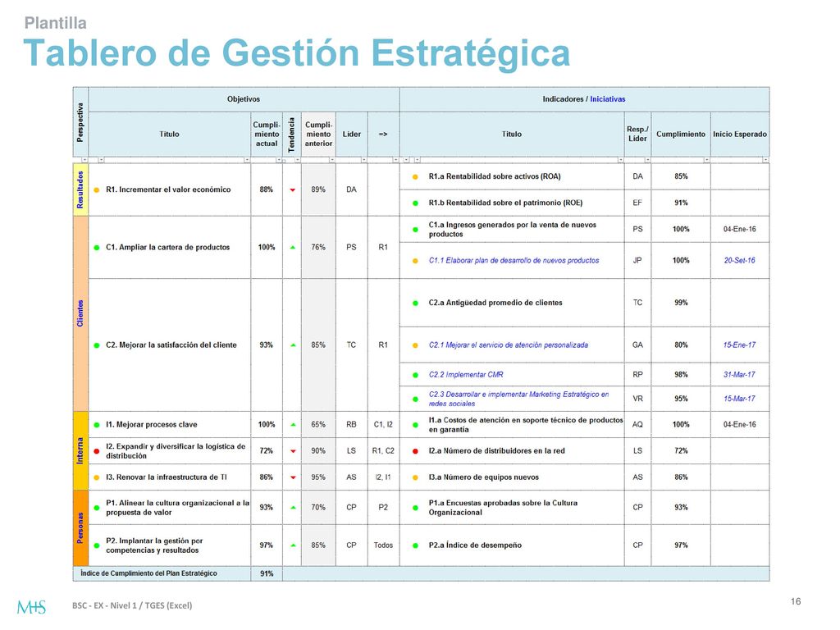
Task: Select the green up trend arrow in the C1 row
Action: click(293, 248)
